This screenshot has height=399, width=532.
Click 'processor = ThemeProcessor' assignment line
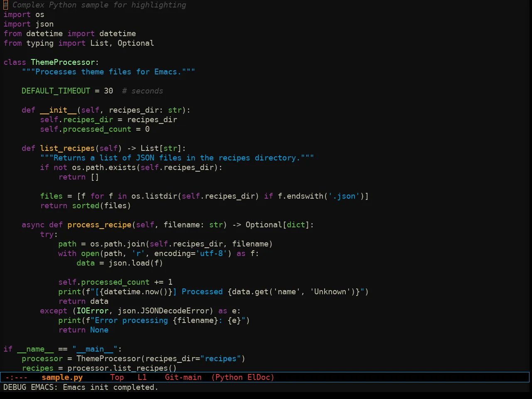pos(133,359)
